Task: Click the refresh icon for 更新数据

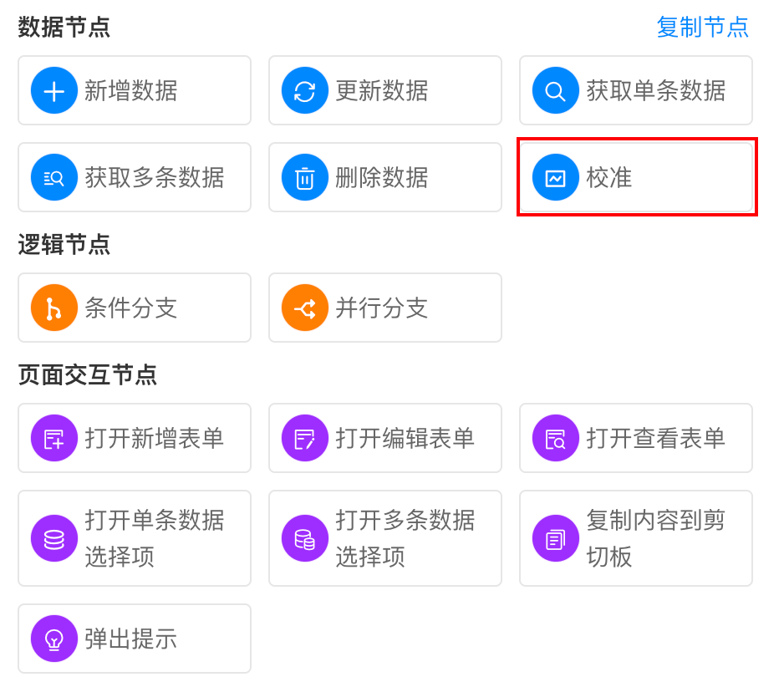Action: pyautogui.click(x=305, y=90)
